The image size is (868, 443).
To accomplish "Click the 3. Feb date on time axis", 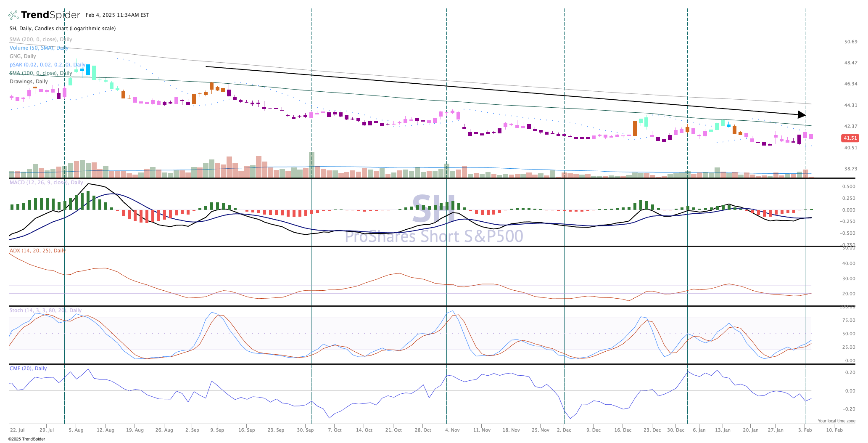I will click(x=805, y=430).
